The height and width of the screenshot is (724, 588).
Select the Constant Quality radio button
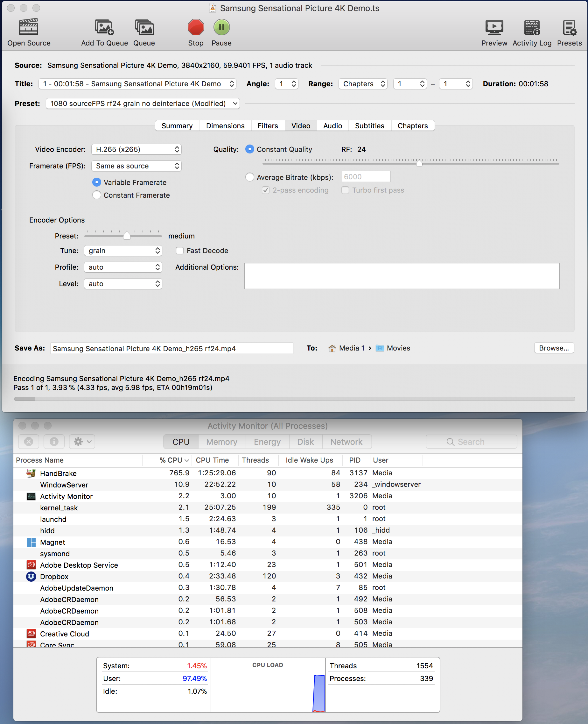point(250,149)
